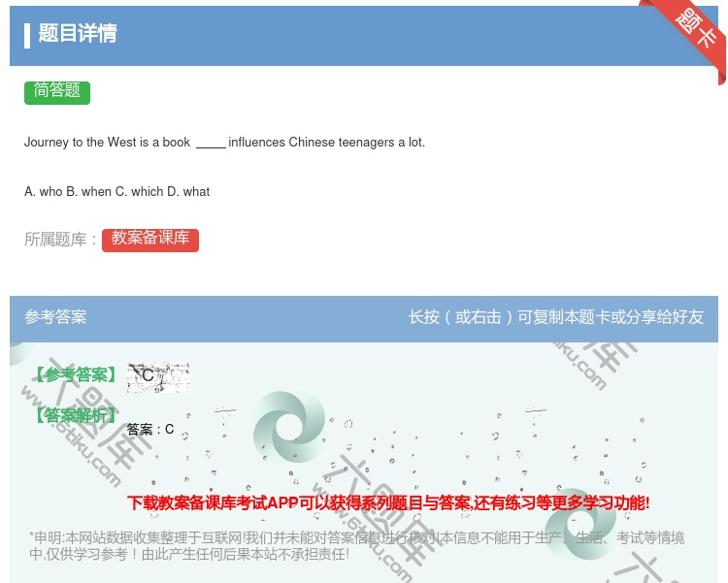Viewport: 728px width, 583px height.
Task: Click the grey 申明 disclaimer text
Action: tap(356, 545)
